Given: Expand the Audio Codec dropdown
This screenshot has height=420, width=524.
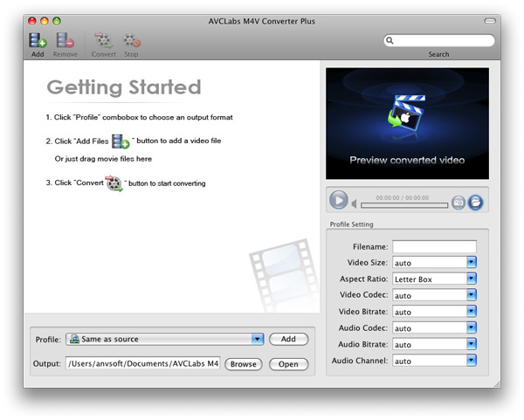Looking at the screenshot, I should tap(472, 327).
